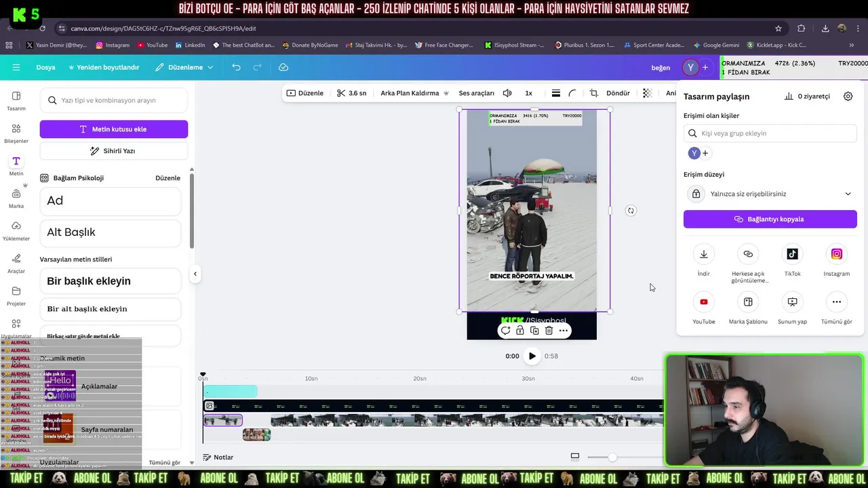Change the 1x playback speed

click(528, 93)
